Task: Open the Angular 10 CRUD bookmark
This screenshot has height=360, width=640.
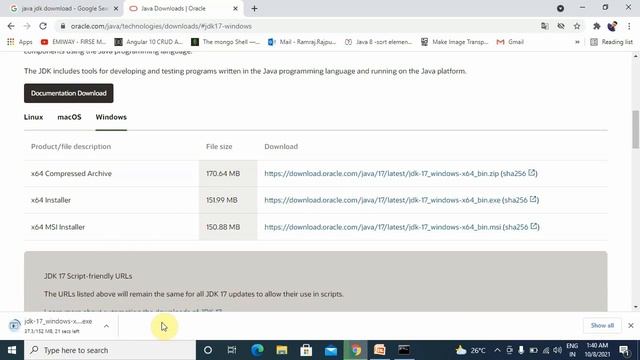Action: point(148,42)
